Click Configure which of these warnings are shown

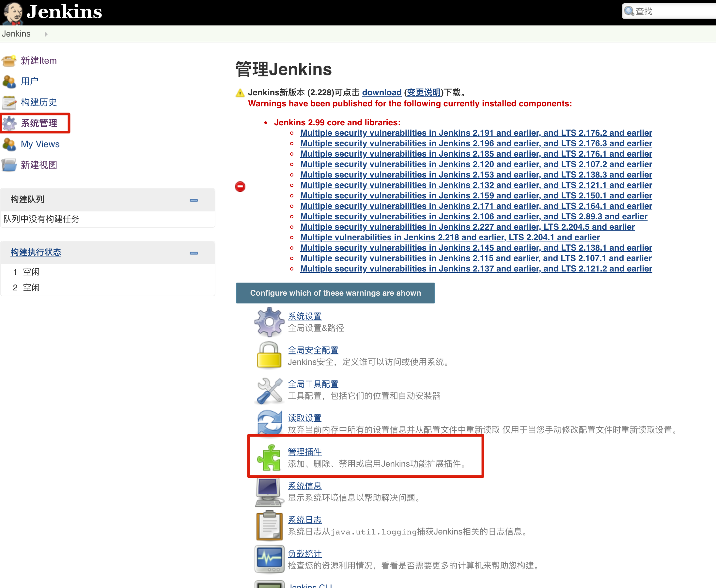tap(335, 293)
